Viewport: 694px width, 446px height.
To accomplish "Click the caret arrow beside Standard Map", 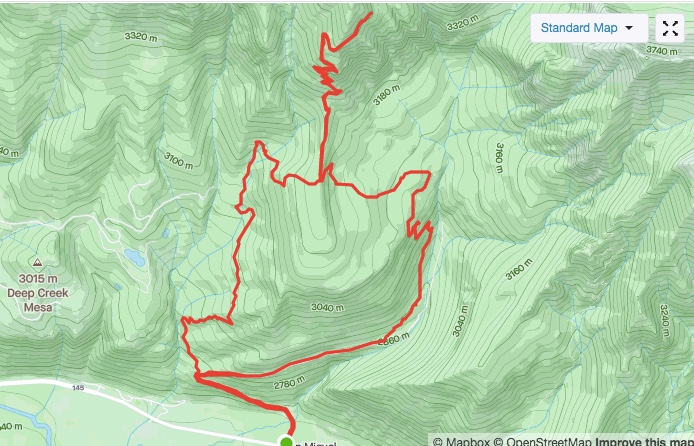I will 629,28.
